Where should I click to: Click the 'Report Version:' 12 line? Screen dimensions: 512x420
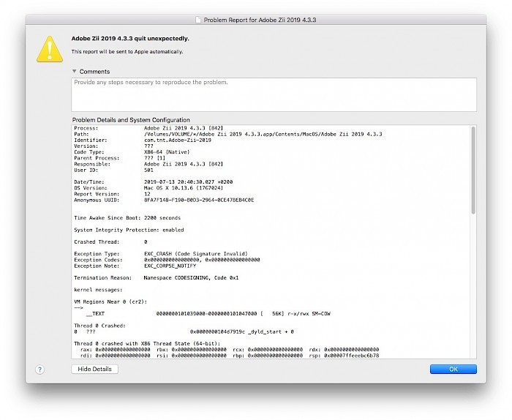[x=112, y=194]
